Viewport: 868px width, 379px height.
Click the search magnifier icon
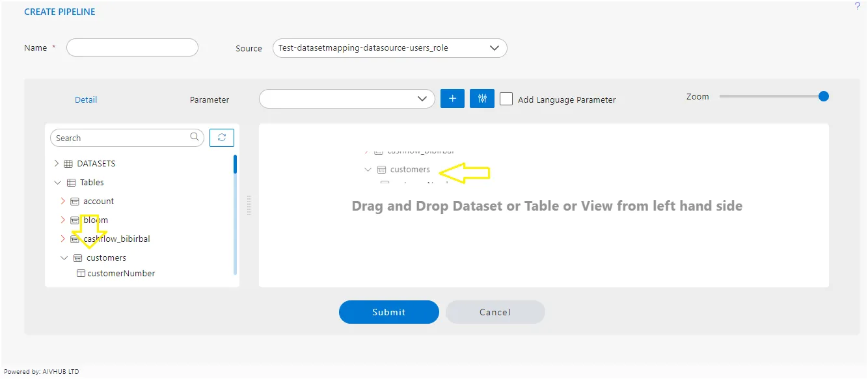[x=195, y=137]
